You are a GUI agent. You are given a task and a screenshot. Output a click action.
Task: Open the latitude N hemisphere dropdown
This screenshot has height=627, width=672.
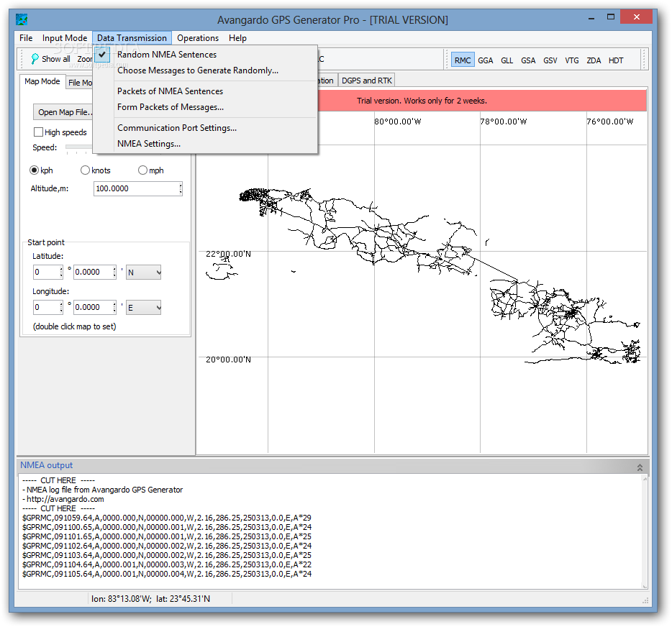(x=144, y=273)
